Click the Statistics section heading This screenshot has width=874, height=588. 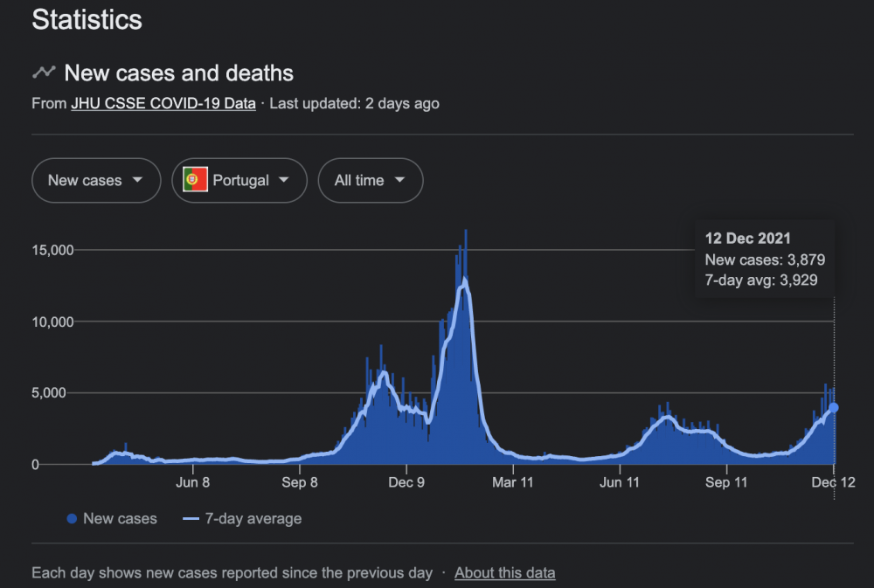[x=87, y=19]
